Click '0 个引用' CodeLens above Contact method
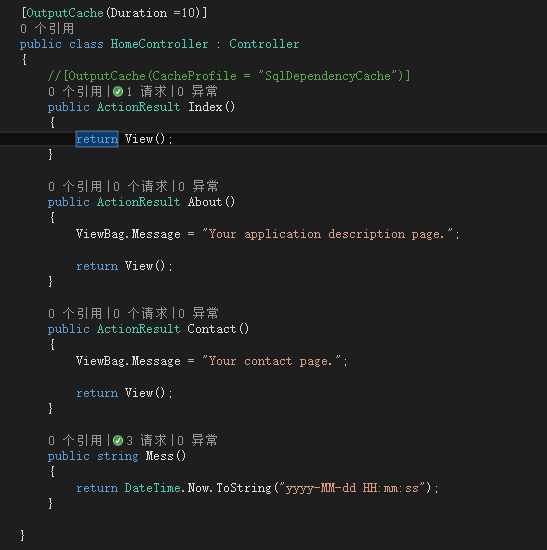Screen dimensions: 547x550 [x=75, y=314]
